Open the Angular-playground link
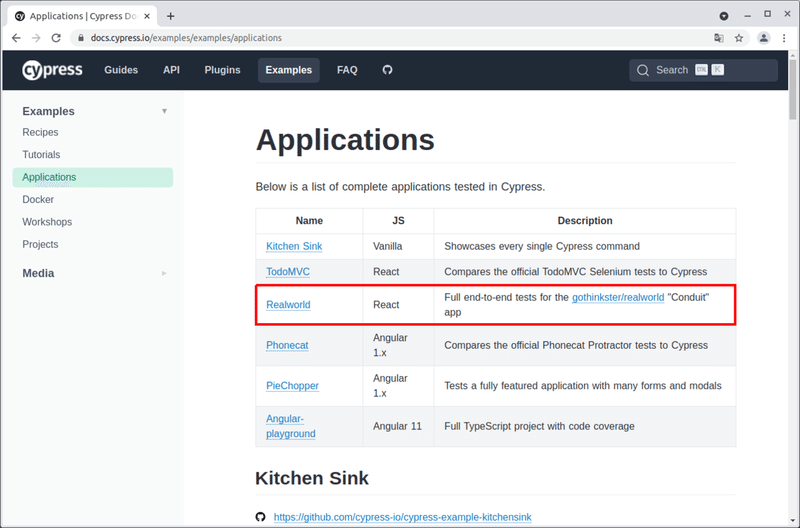The height and width of the screenshot is (528, 800). tap(291, 426)
